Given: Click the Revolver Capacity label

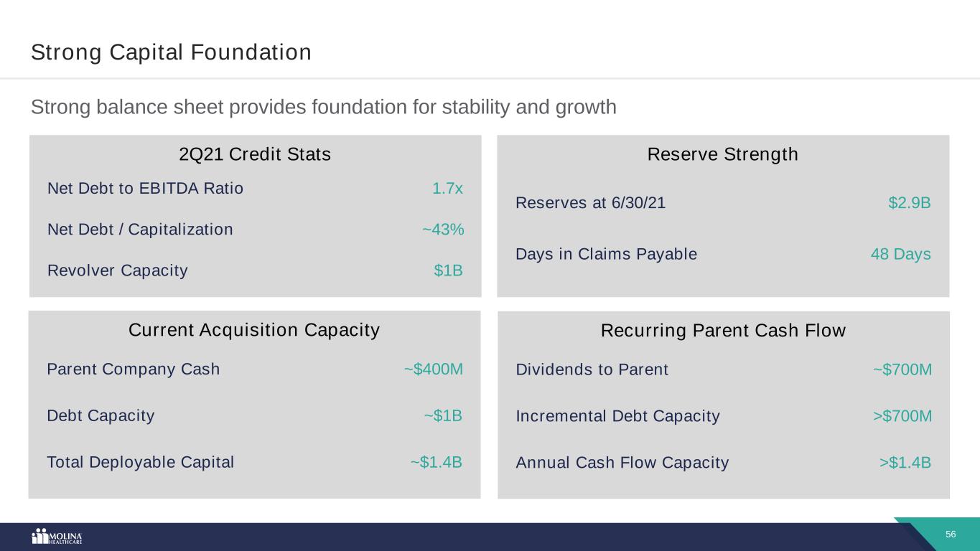Looking at the screenshot, I should (x=118, y=270).
